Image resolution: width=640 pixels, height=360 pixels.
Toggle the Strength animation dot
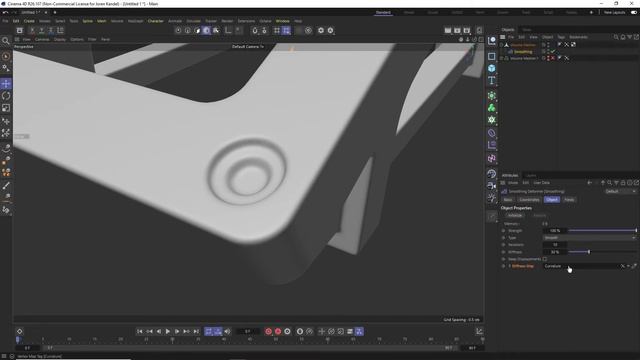click(503, 231)
